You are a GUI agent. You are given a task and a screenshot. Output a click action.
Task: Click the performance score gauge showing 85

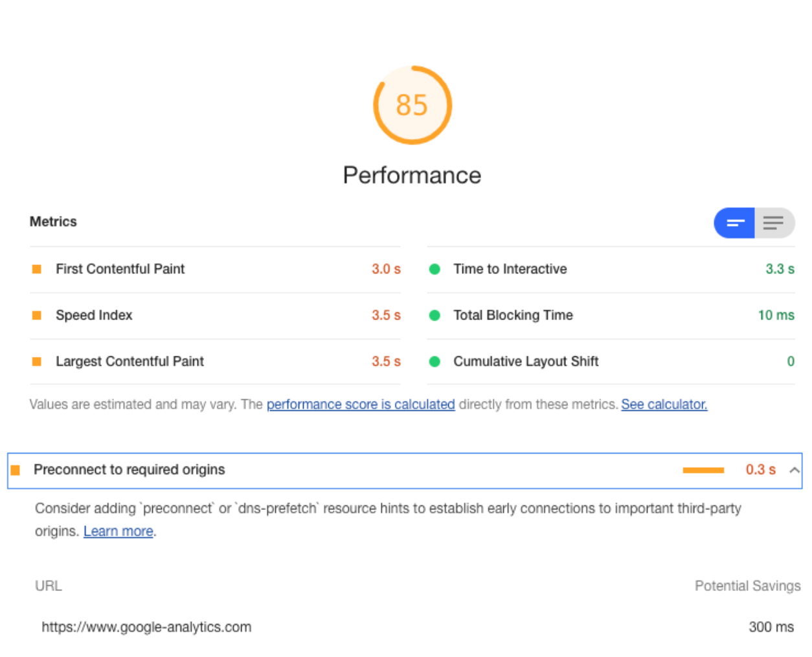point(412,105)
